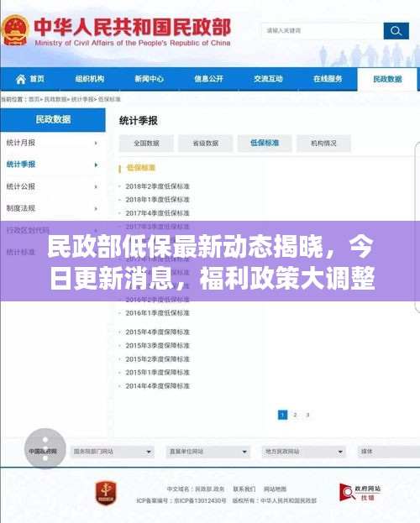Open the 交流互动 navigation menu
420x523 pixels.
tap(268, 79)
